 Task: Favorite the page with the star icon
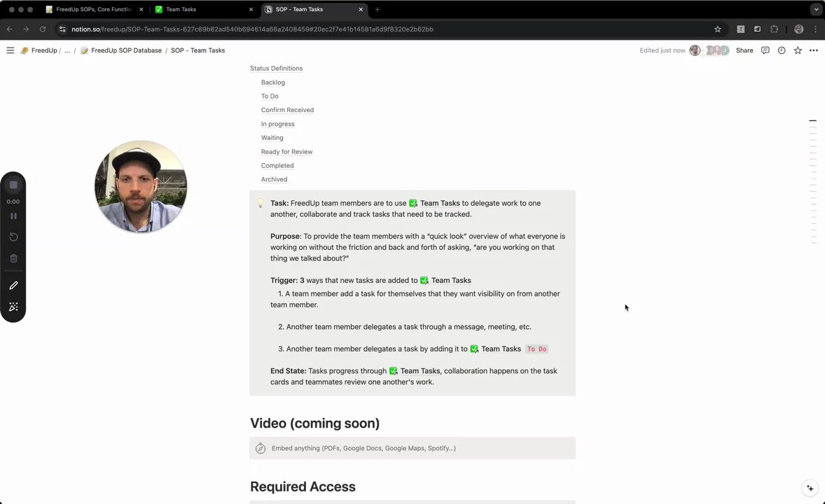coord(798,50)
